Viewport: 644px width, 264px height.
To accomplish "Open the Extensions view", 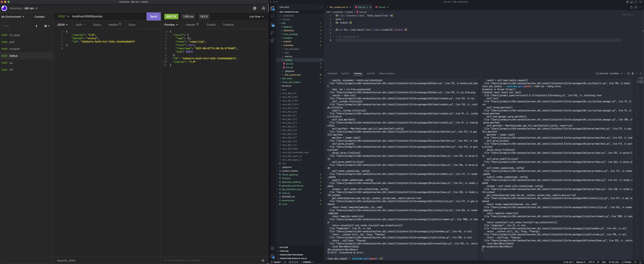I will pyautogui.click(x=272, y=40).
